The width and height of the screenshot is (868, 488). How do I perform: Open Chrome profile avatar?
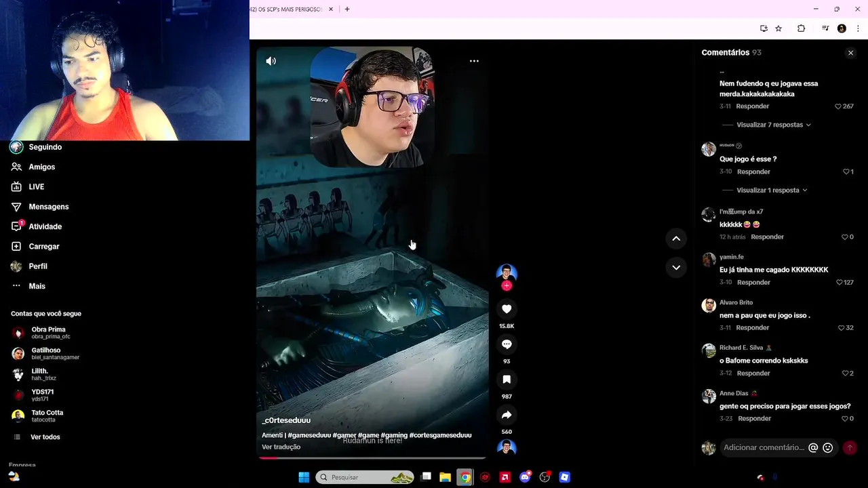click(842, 28)
